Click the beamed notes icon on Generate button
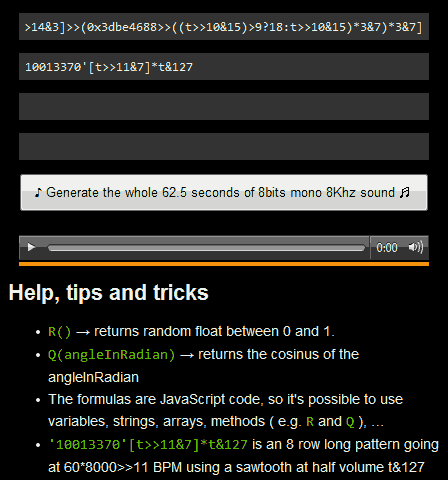The width and height of the screenshot is (448, 480). pos(405,192)
